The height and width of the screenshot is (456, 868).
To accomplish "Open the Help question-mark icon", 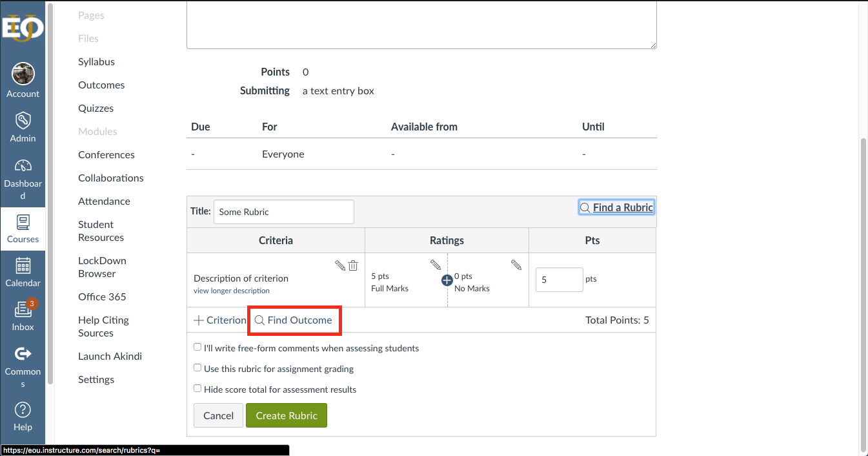I will pyautogui.click(x=23, y=409).
